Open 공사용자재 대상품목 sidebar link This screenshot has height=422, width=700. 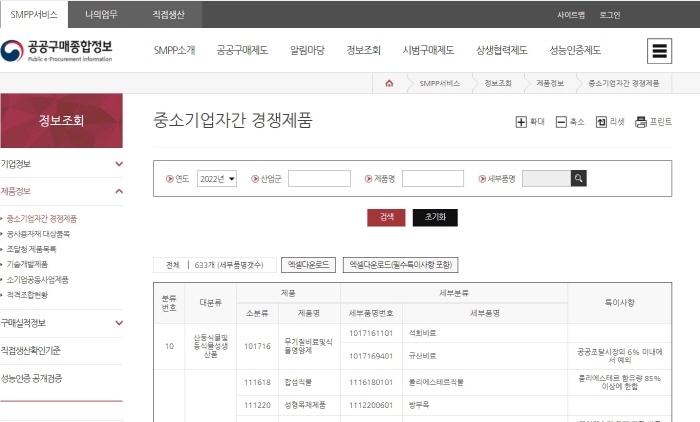39,233
